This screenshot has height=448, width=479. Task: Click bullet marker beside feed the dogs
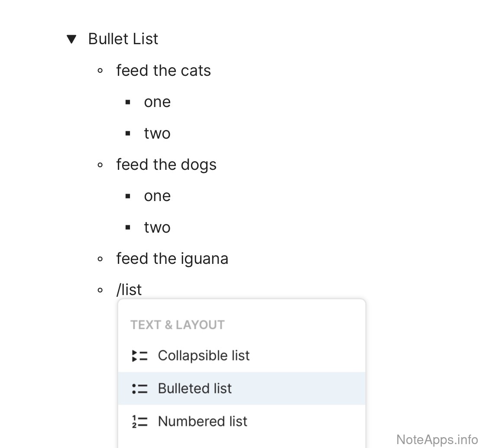tap(100, 165)
